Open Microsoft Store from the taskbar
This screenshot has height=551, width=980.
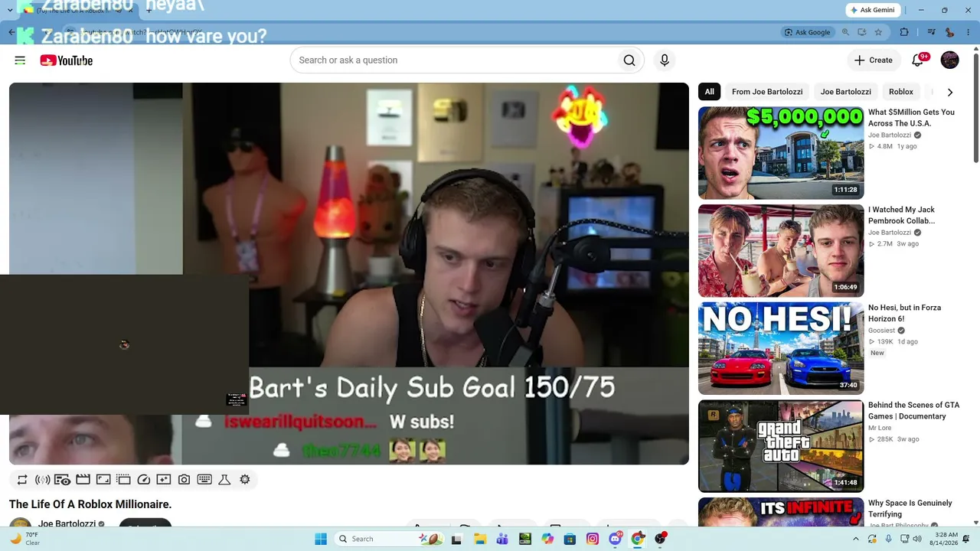[x=570, y=539]
